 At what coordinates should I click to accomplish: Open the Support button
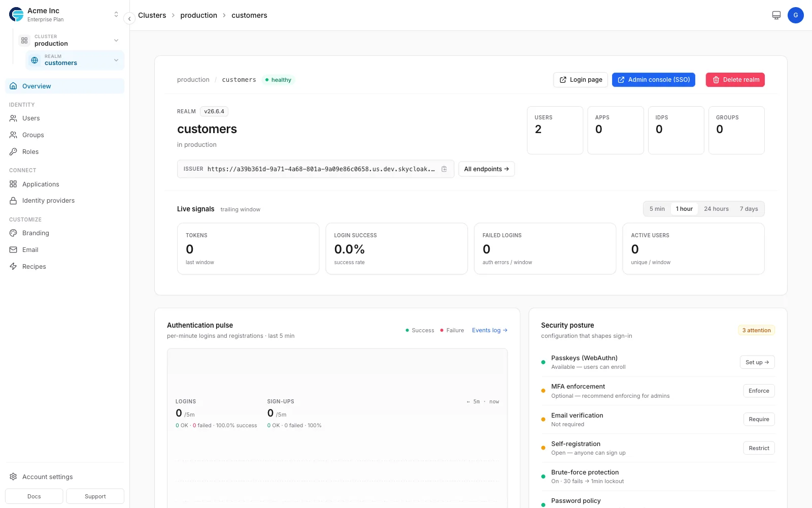tap(95, 496)
